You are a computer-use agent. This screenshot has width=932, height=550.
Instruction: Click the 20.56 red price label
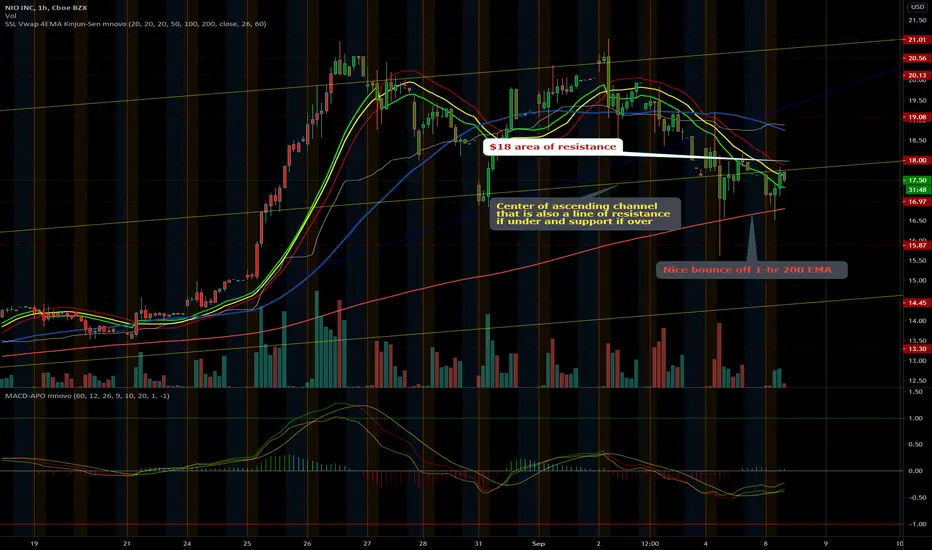pyautogui.click(x=915, y=58)
